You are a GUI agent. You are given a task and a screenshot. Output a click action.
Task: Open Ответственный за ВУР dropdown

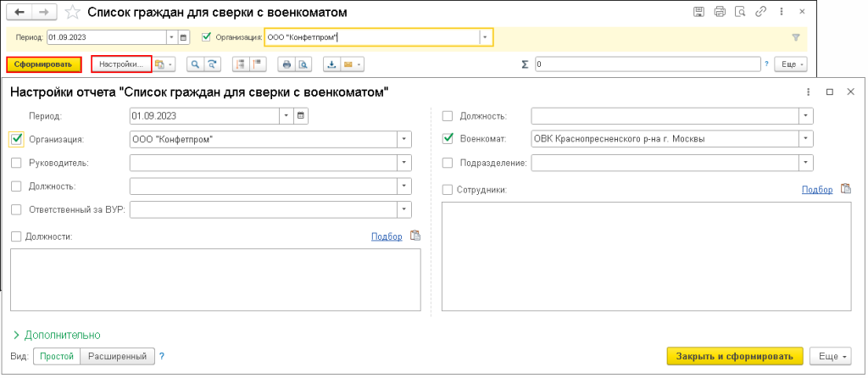click(x=404, y=209)
